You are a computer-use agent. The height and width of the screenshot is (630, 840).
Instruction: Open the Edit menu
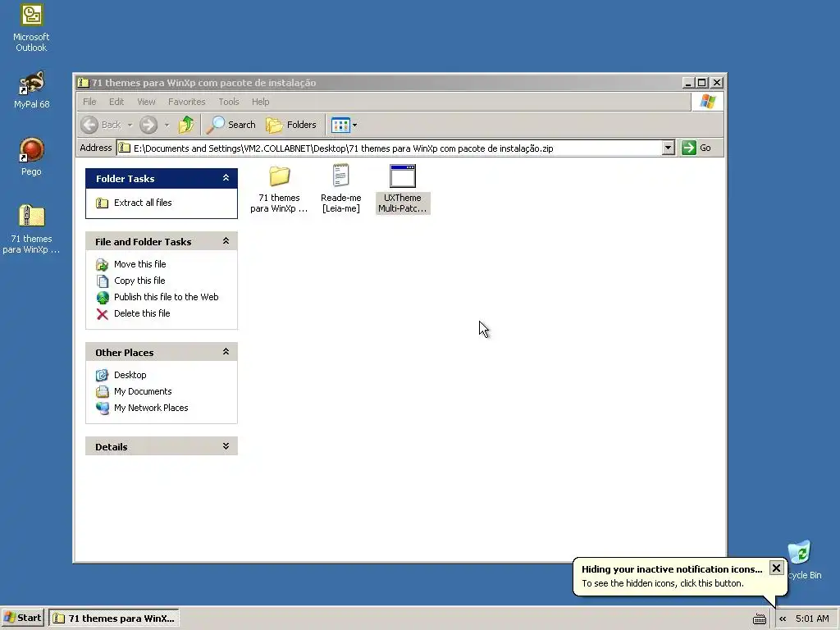click(116, 102)
